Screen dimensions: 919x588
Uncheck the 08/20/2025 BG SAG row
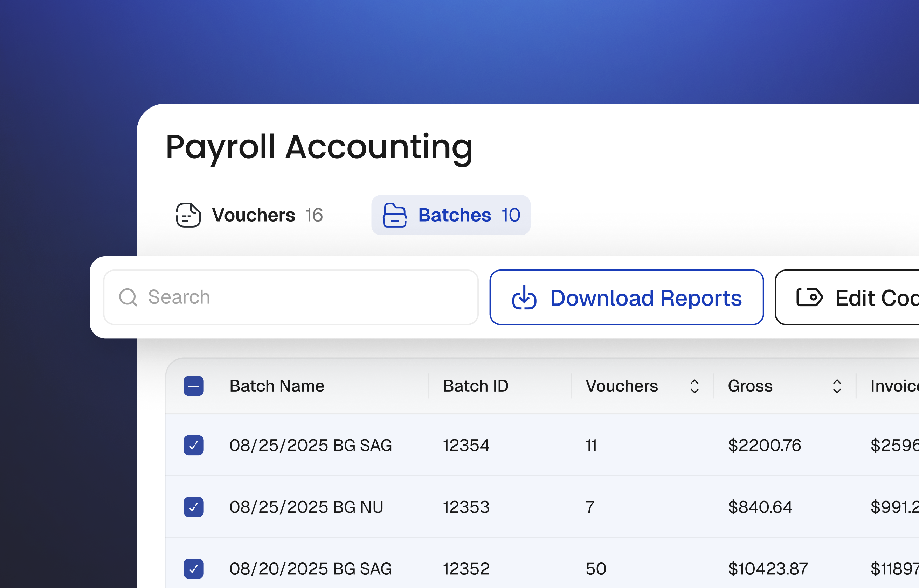[194, 569]
